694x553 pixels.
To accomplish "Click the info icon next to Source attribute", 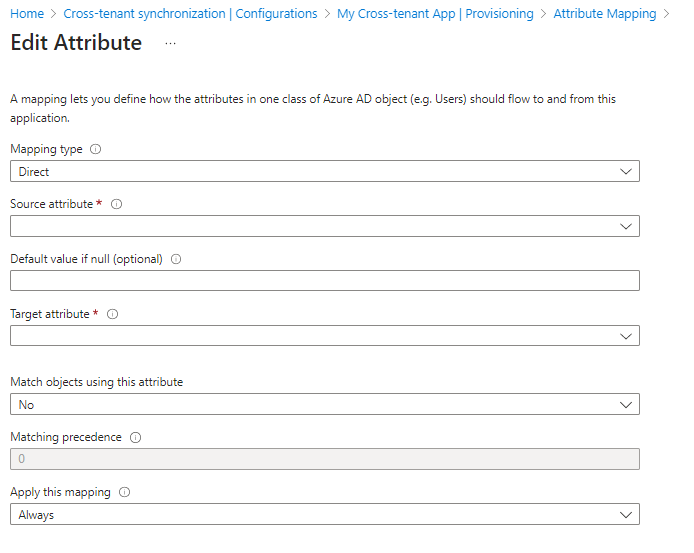I will (116, 204).
